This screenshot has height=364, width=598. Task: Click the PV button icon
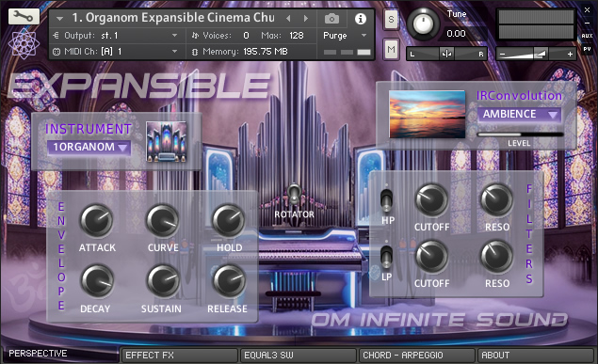(x=587, y=49)
